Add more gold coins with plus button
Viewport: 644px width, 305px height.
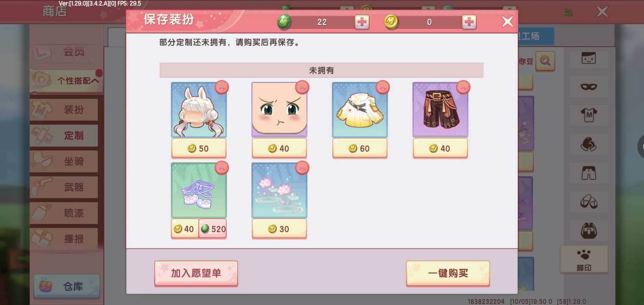[469, 22]
